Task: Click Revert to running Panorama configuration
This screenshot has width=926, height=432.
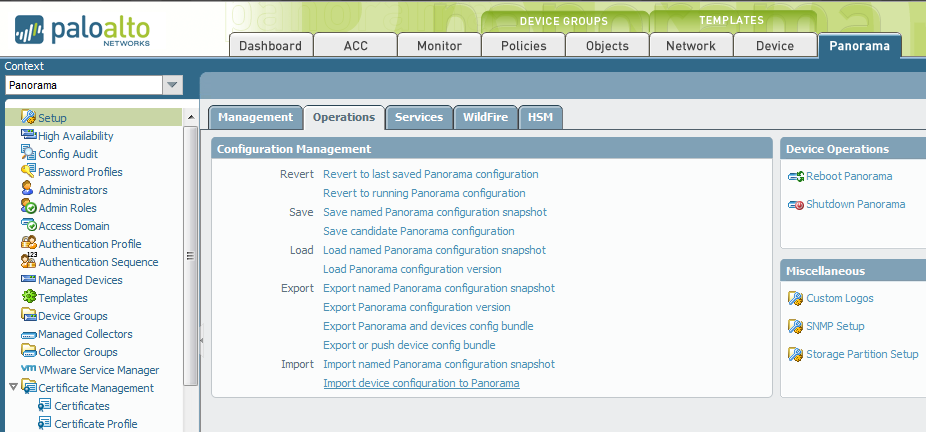Action: [x=424, y=193]
